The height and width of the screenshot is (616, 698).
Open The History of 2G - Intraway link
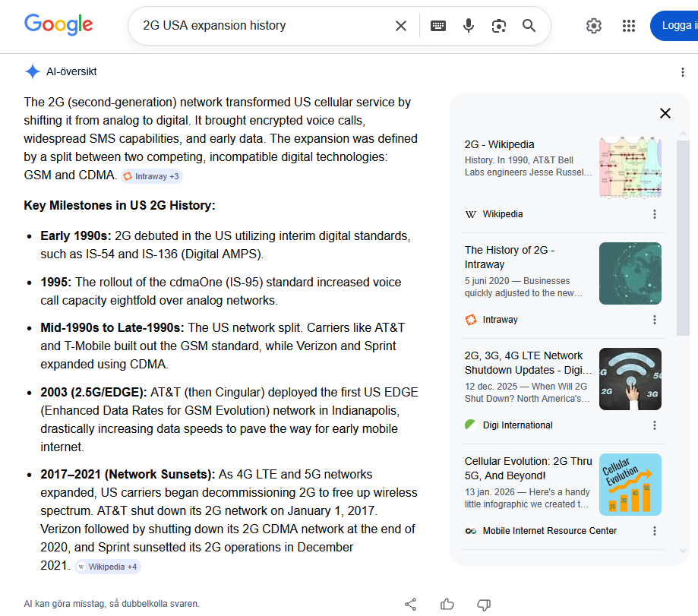pos(509,257)
